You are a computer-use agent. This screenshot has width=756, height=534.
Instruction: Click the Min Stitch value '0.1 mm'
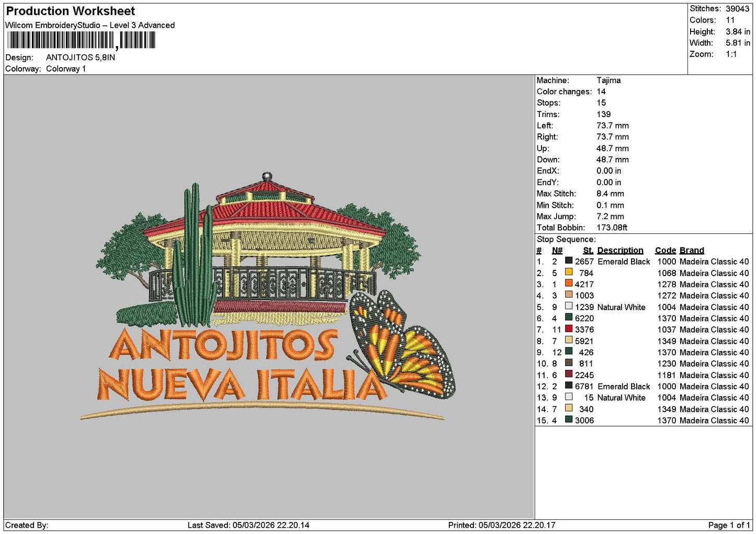coord(610,205)
